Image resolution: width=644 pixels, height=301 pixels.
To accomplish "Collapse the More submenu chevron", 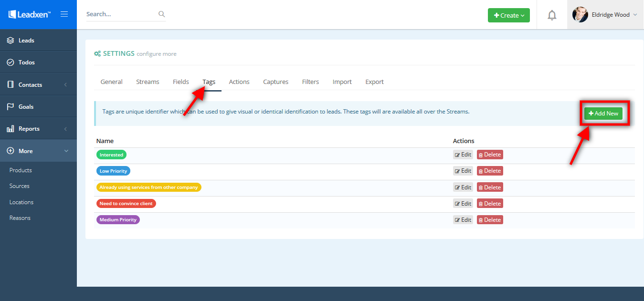I will (66, 151).
